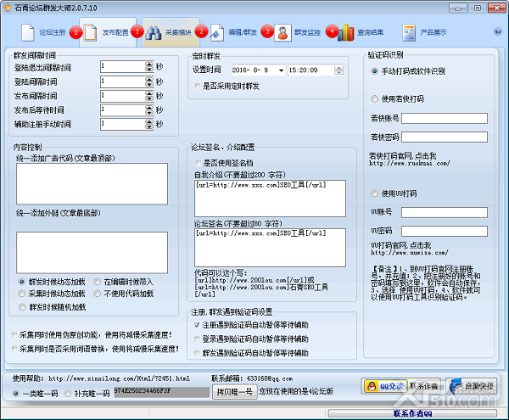Switch to the 编辑/群发 tab

(243, 32)
